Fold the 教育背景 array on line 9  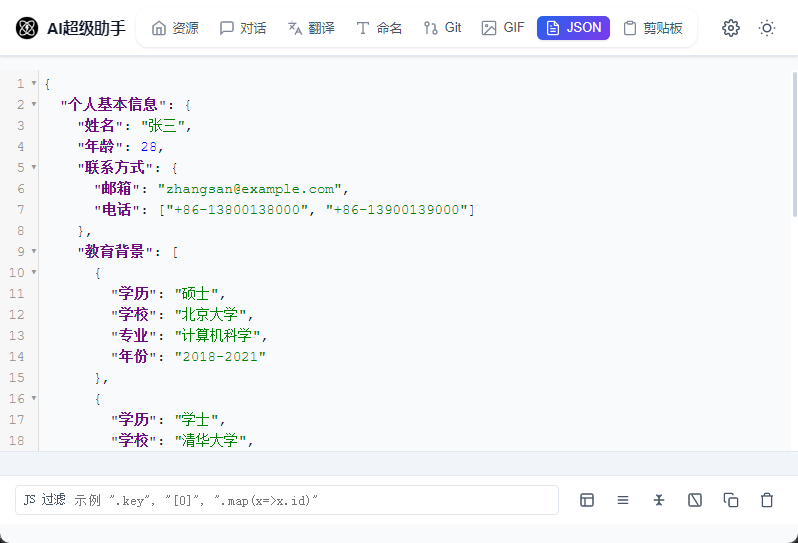click(34, 251)
